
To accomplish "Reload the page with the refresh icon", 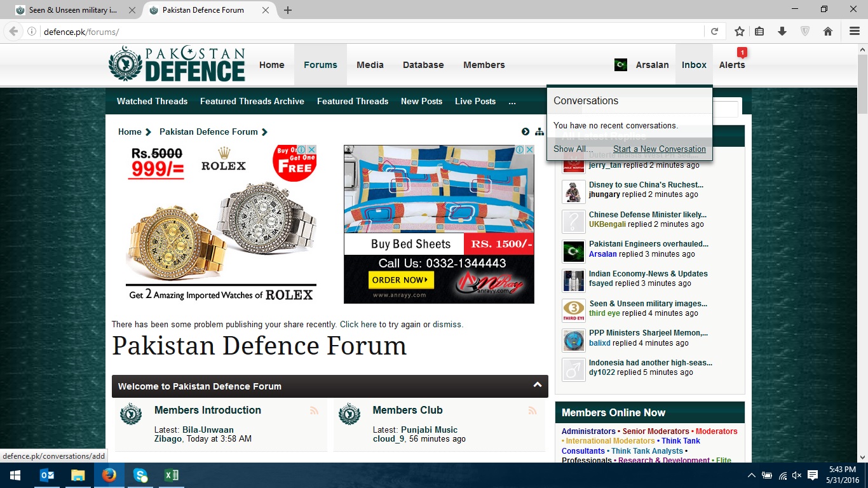I will 714,32.
